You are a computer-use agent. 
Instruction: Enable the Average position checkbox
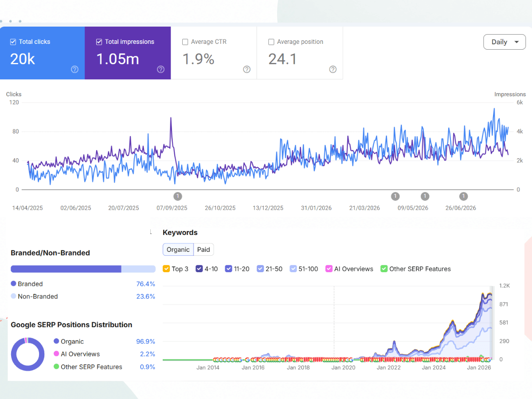pyautogui.click(x=271, y=42)
